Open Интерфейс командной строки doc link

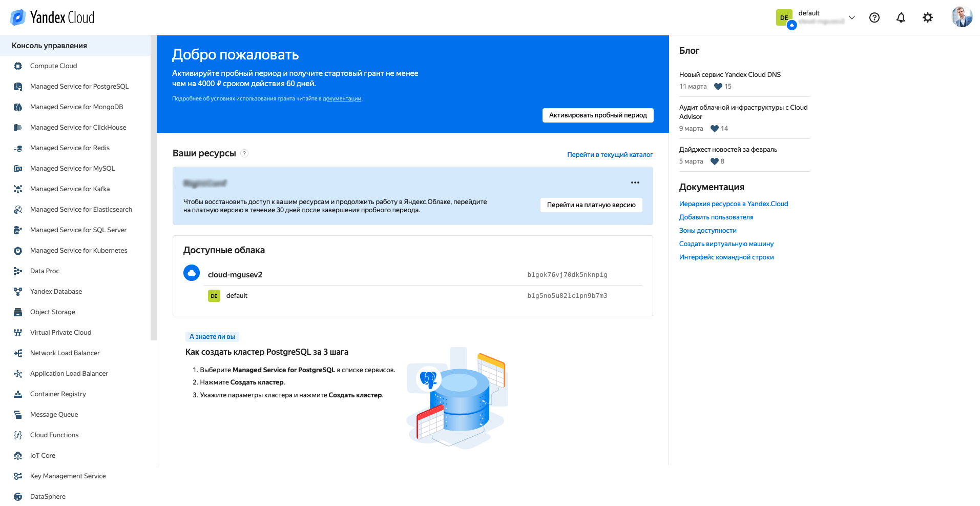(726, 257)
